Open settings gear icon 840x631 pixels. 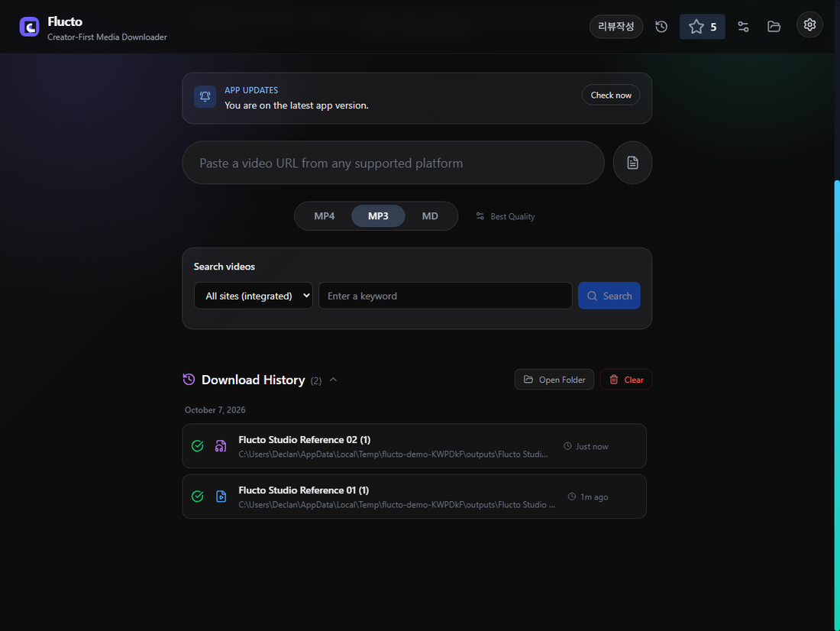click(x=809, y=24)
